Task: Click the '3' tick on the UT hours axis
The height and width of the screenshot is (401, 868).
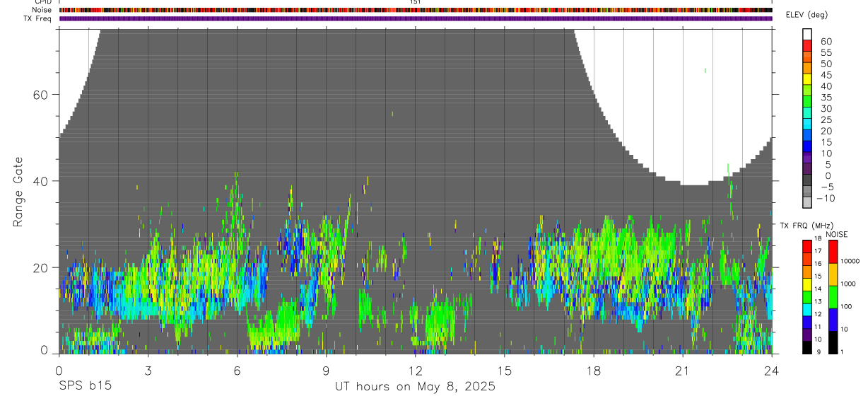Action: tap(148, 370)
